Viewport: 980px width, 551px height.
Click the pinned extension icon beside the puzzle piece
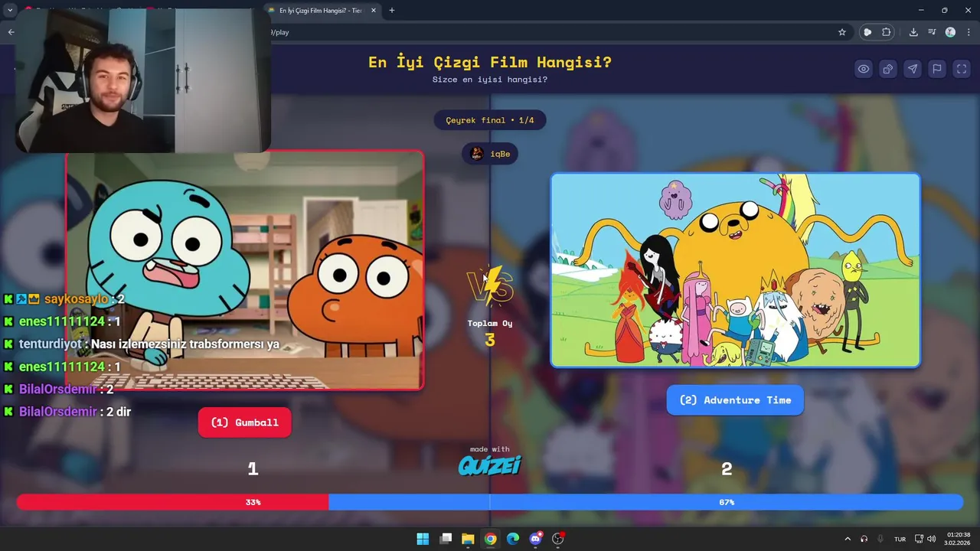tap(867, 32)
